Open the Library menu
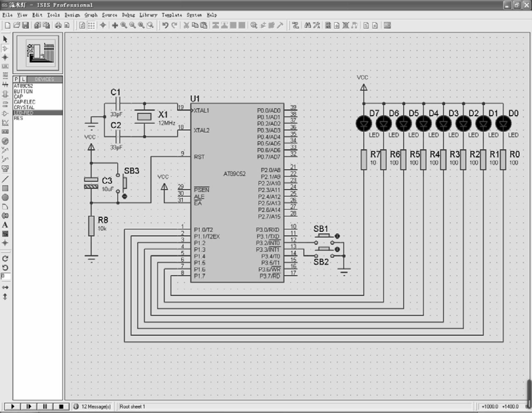 tap(148, 15)
